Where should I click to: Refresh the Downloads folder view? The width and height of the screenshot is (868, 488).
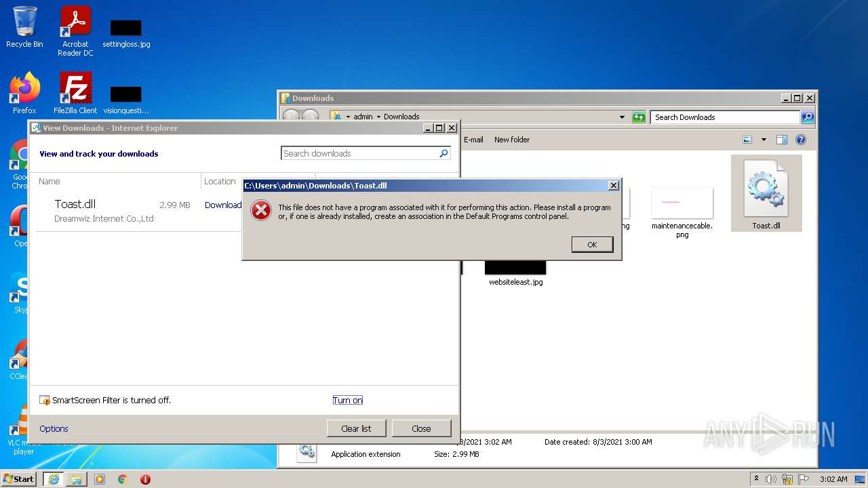[639, 117]
